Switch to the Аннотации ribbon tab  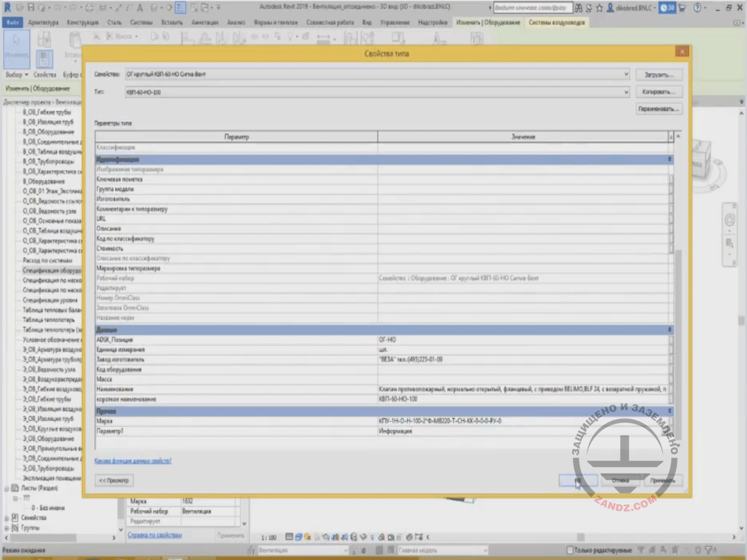(x=205, y=22)
